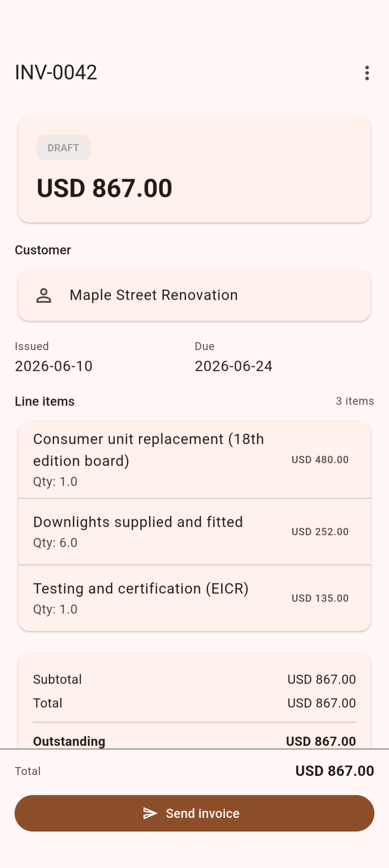Tap the INV-0042 invoice title
This screenshot has height=868, width=389.
click(x=56, y=72)
